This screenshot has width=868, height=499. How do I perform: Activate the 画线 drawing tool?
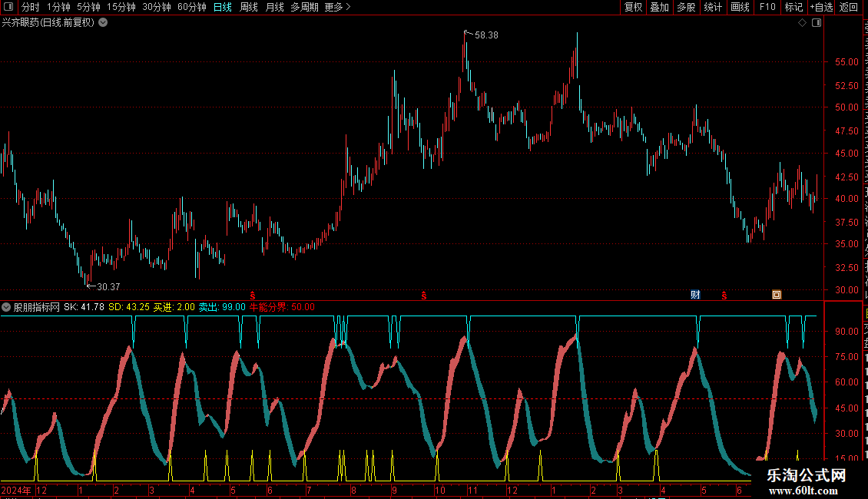pyautogui.click(x=740, y=7)
